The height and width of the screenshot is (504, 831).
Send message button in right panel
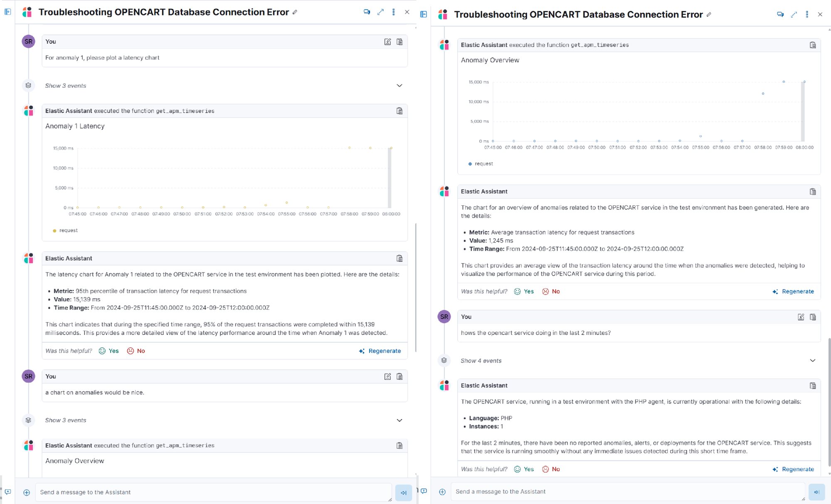(816, 492)
